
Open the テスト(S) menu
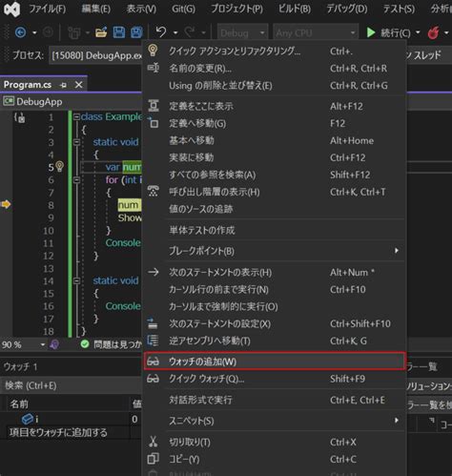(x=399, y=9)
